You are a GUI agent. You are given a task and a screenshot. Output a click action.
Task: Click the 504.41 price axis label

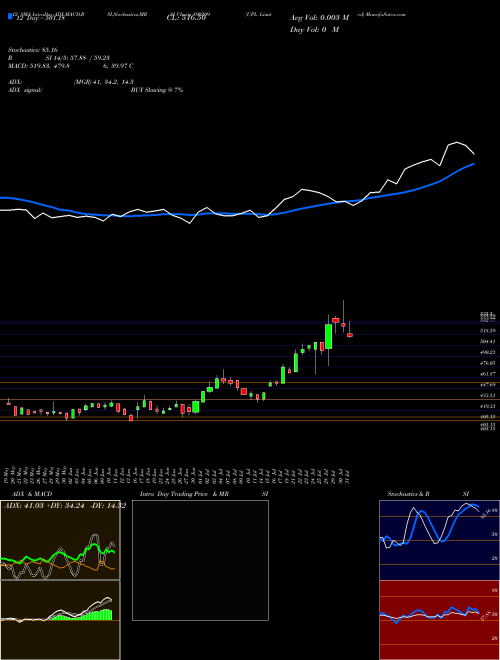[x=488, y=341]
